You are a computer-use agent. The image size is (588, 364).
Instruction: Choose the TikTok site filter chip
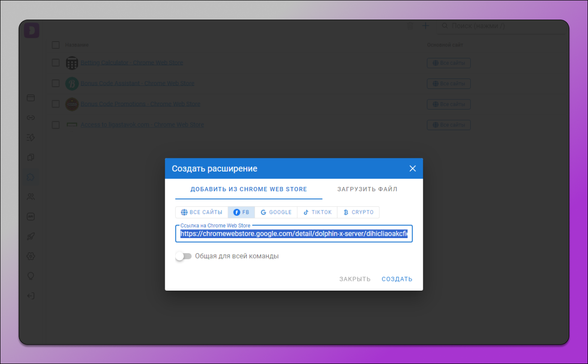pos(317,213)
